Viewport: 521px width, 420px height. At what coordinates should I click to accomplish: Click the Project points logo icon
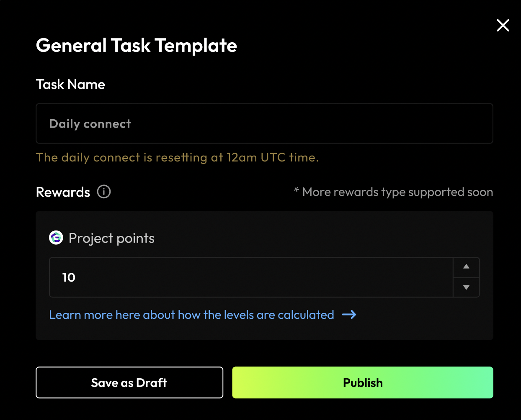pyautogui.click(x=56, y=238)
